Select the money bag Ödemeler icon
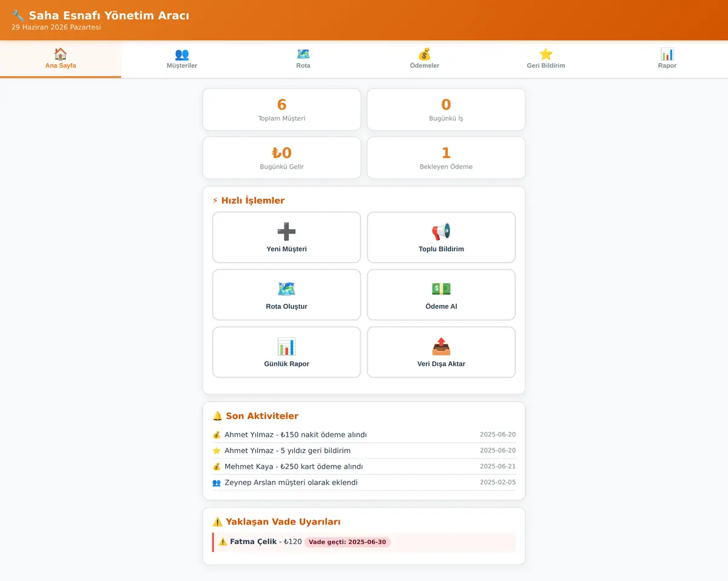Viewport: 728px width, 581px height. tap(425, 54)
